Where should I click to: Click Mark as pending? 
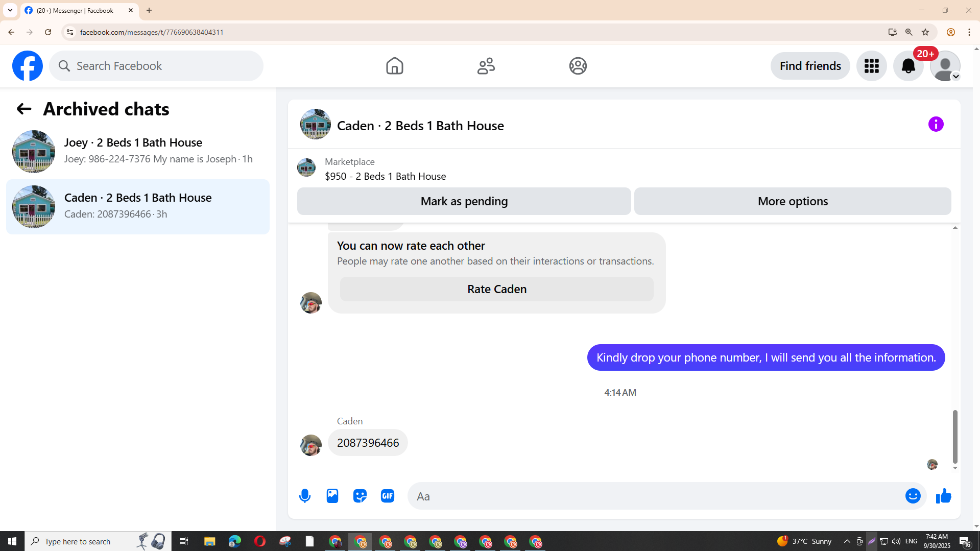(x=464, y=201)
